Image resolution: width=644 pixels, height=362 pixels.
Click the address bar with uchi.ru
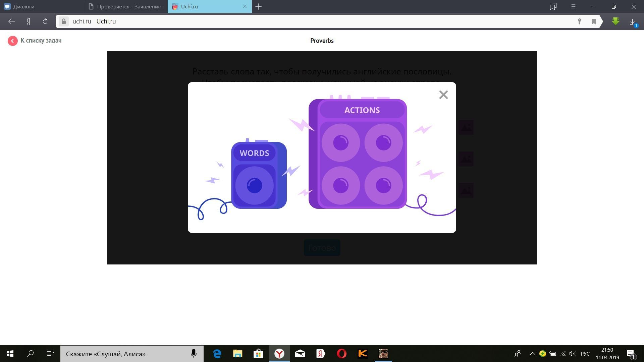[x=302, y=21]
